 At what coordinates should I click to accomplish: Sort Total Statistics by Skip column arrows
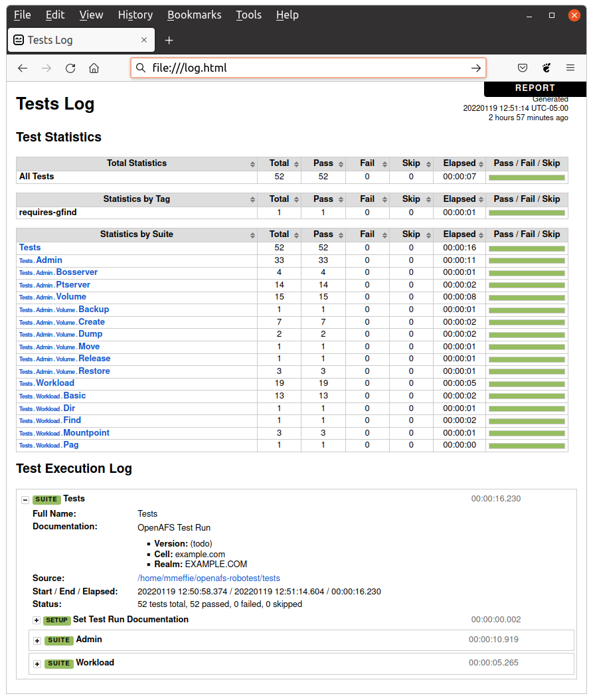pyautogui.click(x=428, y=164)
